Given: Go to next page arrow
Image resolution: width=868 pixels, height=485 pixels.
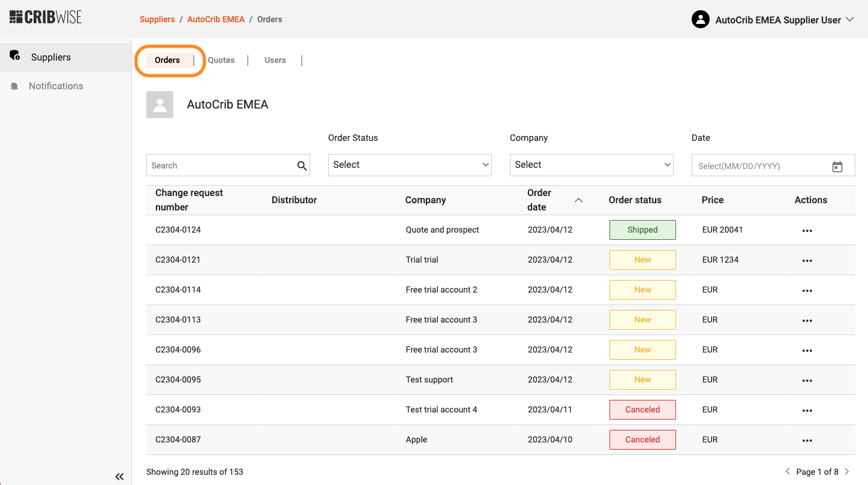Looking at the screenshot, I should click(847, 472).
